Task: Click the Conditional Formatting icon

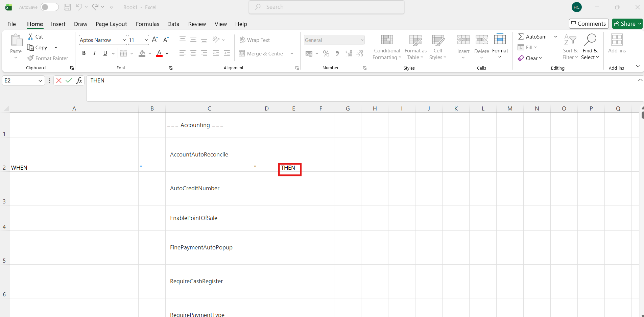Action: tap(387, 40)
